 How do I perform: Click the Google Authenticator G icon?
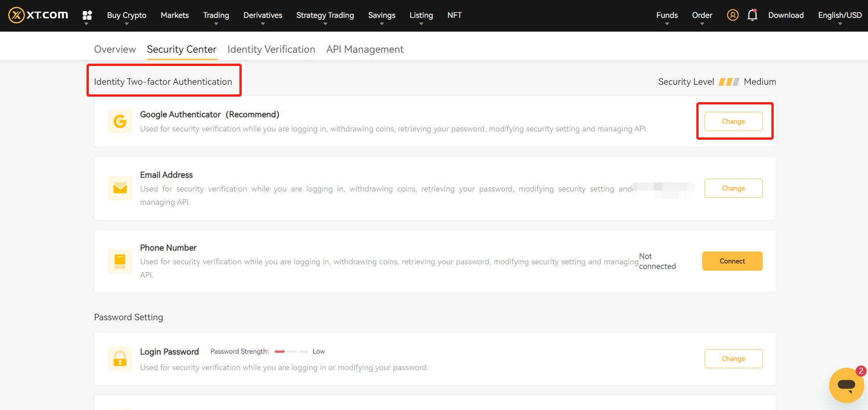pos(120,121)
